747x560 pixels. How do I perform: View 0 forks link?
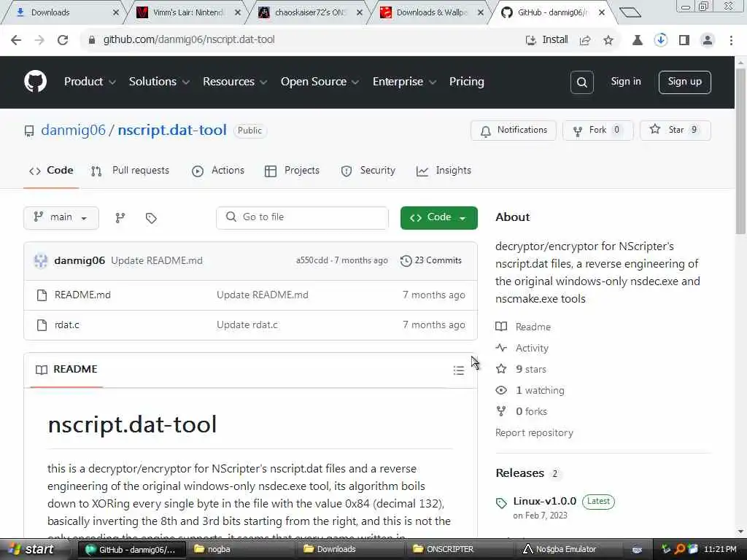[531, 411]
